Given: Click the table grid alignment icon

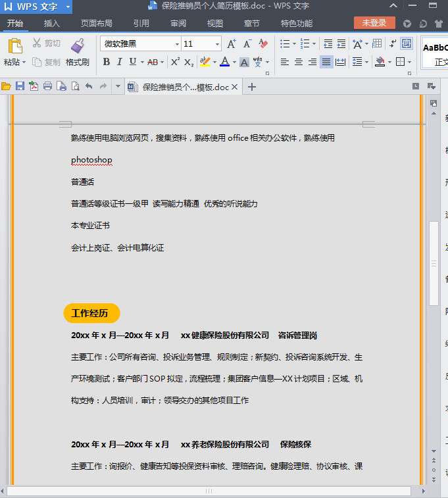Looking at the screenshot, I should coord(377,43).
